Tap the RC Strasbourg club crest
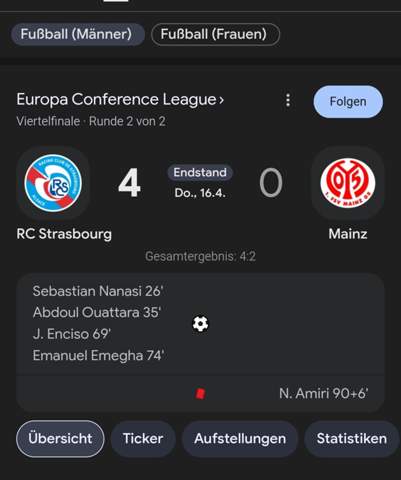Image resolution: width=401 pixels, height=480 pixels. click(53, 183)
